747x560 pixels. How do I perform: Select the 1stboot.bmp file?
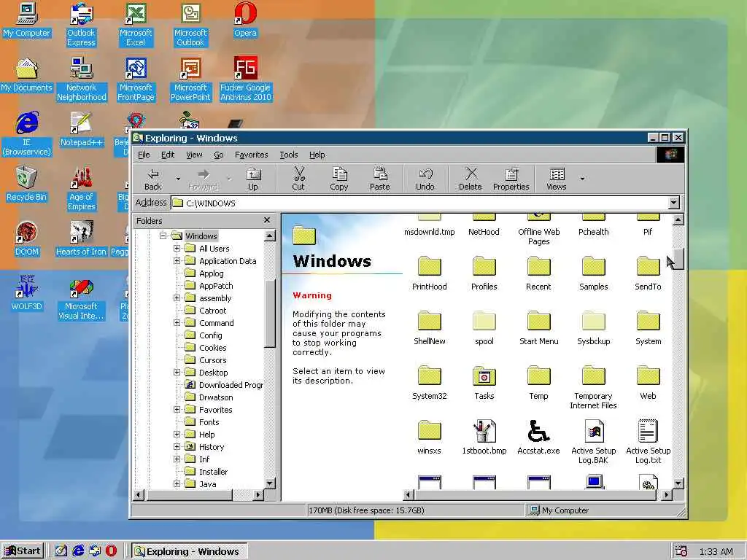(484, 437)
